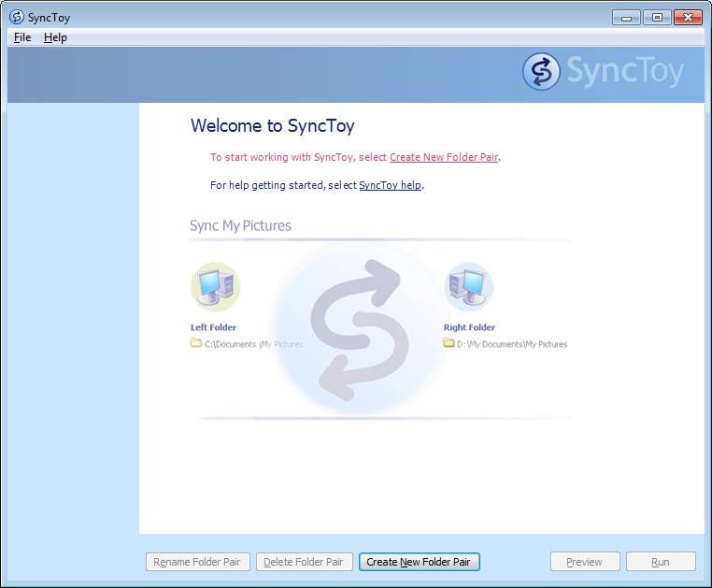
Task: Close the SyncToy window
Action: click(x=688, y=17)
